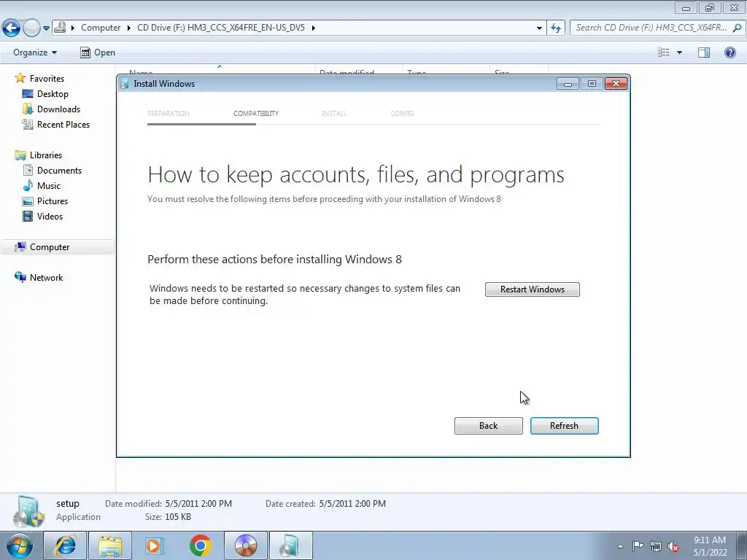Minimize the Install Windows dialog
747x560 pixels.
pyautogui.click(x=568, y=84)
